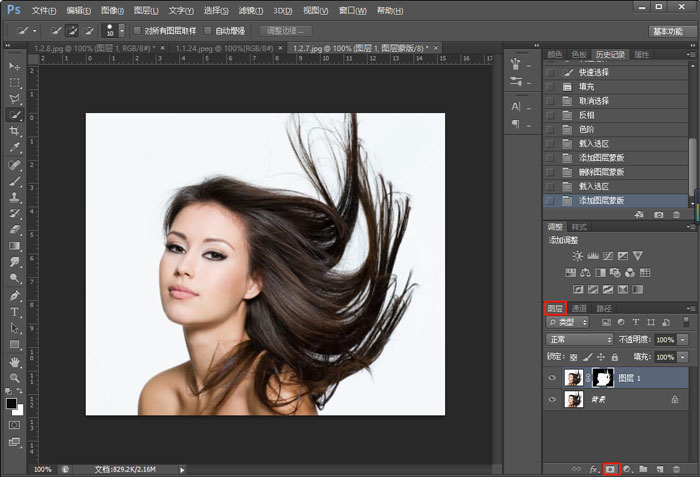The width and height of the screenshot is (700, 477).
Task: Select the Crop tool
Action: tap(14, 131)
